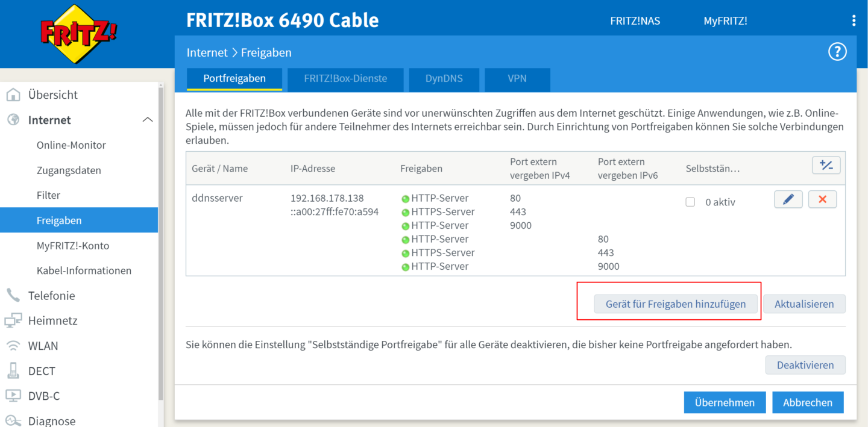This screenshot has width=868, height=427.
Task: Expand the Heimnetz menu section
Action: tap(52, 321)
